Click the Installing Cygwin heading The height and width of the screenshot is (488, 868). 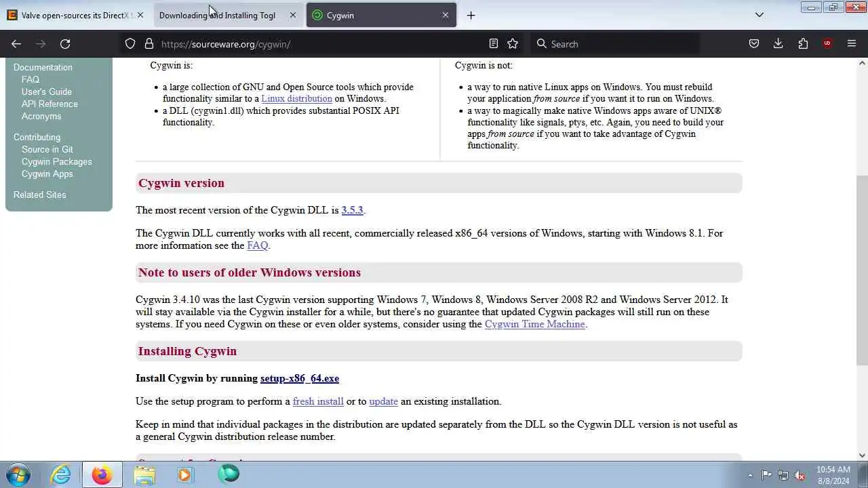point(187,351)
